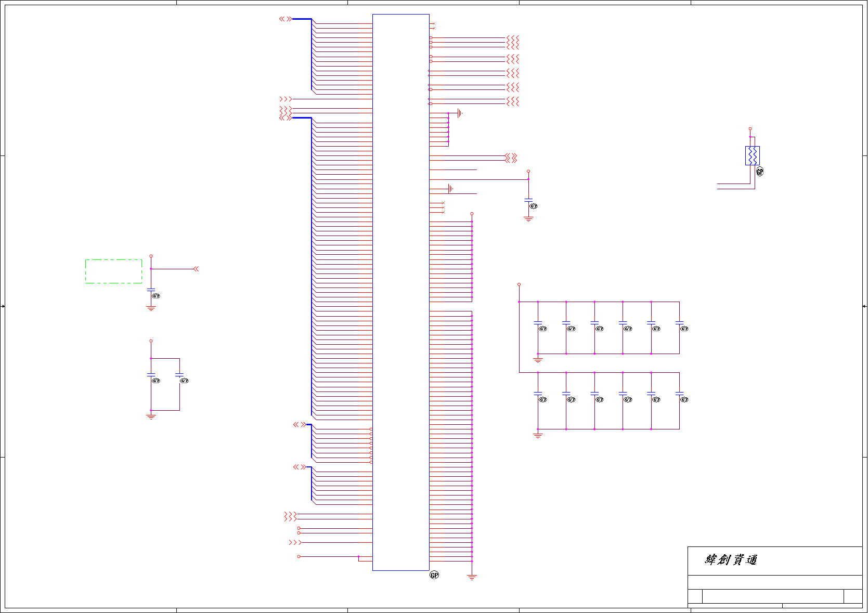The width and height of the screenshot is (868, 613).
Task: Click the green dashed rectangle outline
Action: [x=113, y=271]
